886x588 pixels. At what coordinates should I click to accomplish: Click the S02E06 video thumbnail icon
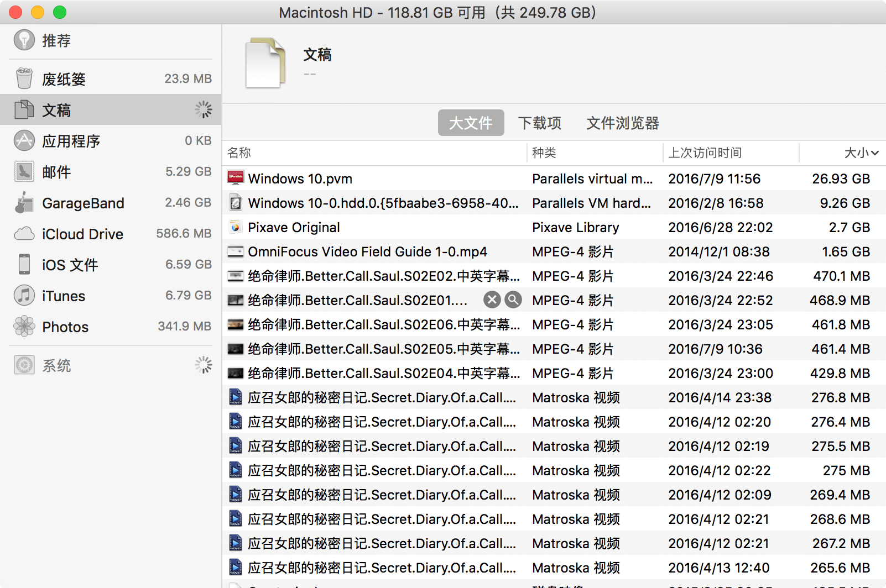pos(236,324)
